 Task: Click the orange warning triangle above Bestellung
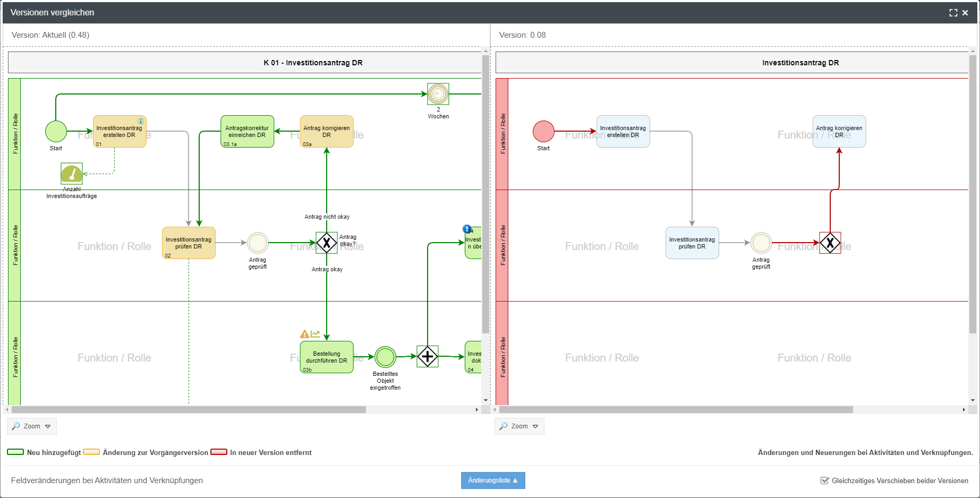click(x=304, y=334)
